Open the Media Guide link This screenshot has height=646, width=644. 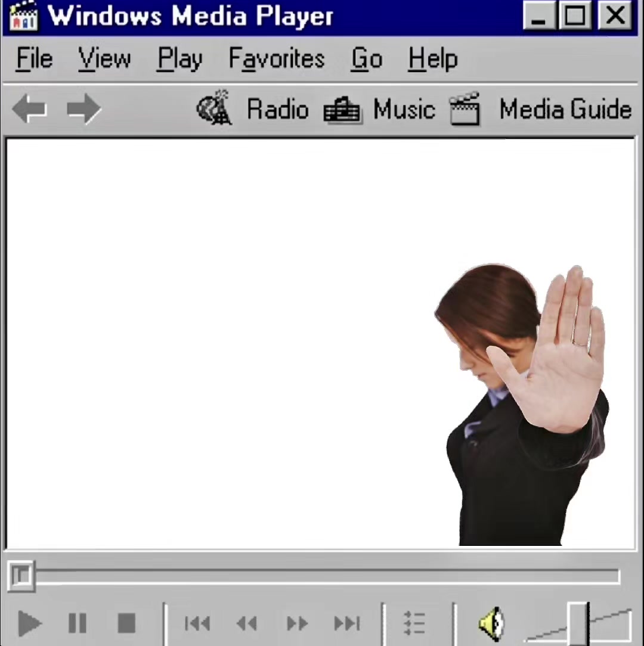coord(565,109)
